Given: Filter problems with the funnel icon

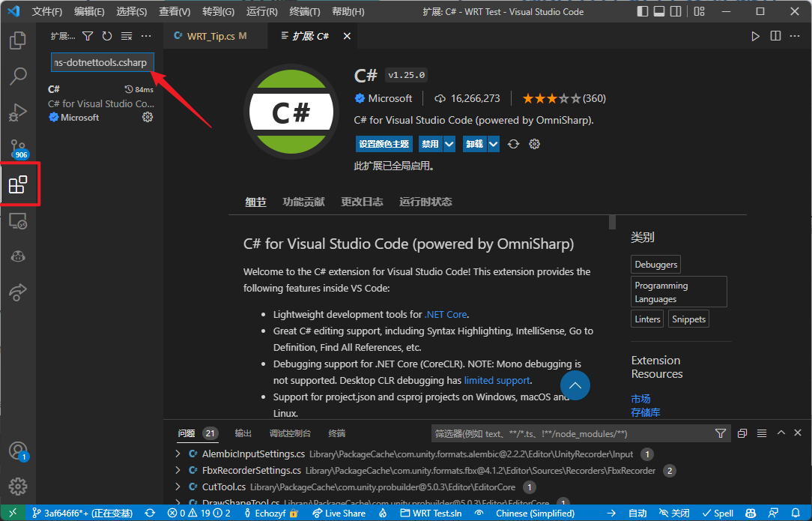Looking at the screenshot, I should click(x=721, y=433).
